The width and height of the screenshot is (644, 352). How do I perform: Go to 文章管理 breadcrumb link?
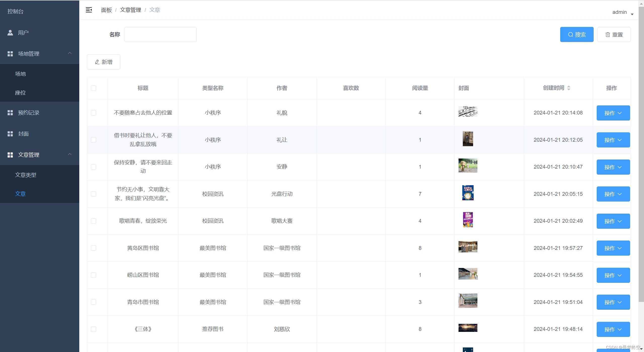[x=130, y=10]
